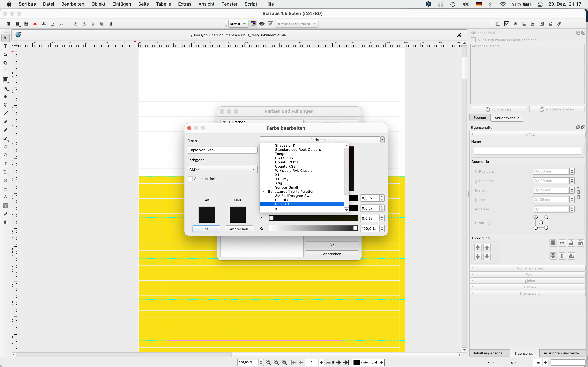The image size is (588, 367).
Task: Open the Farbtabelle dropdown arrow
Action: tap(382, 140)
